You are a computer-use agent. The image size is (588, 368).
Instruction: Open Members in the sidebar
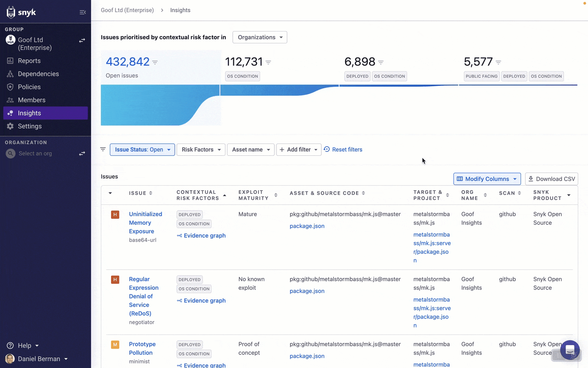45,100
